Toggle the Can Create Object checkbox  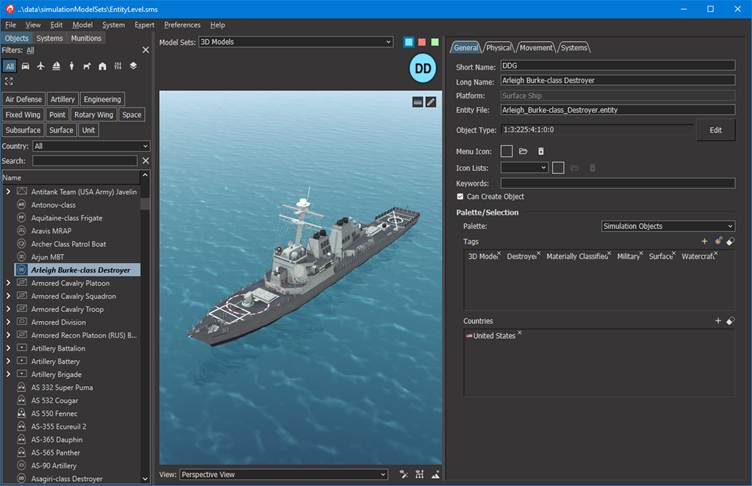460,197
